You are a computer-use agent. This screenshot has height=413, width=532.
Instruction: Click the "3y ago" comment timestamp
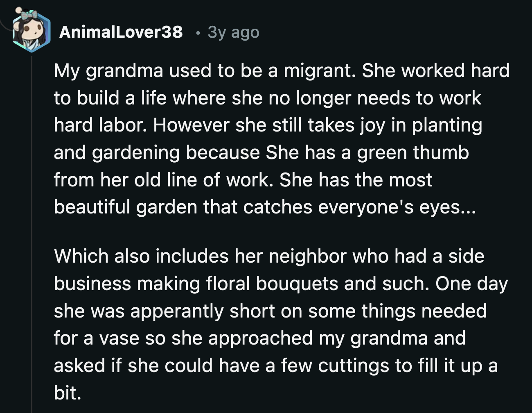(233, 32)
